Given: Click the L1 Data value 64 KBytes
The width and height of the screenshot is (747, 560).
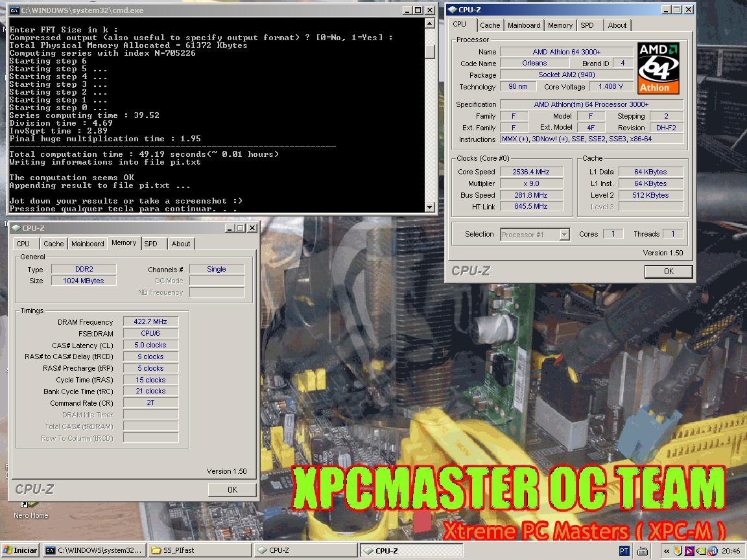Looking at the screenshot, I should click(651, 172).
